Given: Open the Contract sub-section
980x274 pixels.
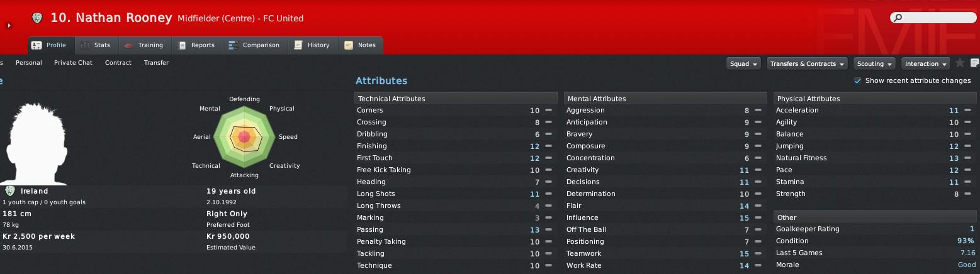Looking at the screenshot, I should tap(118, 63).
